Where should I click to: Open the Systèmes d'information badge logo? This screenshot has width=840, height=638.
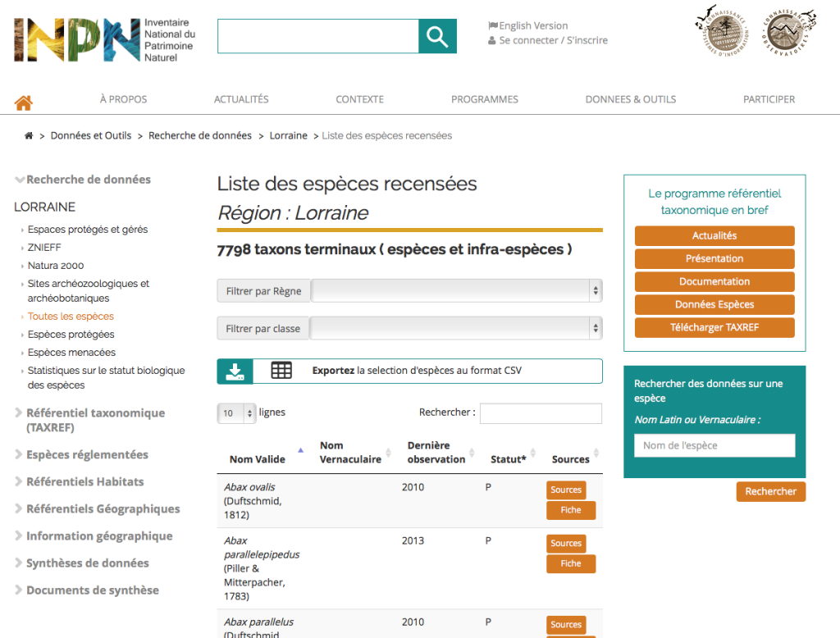[724, 32]
